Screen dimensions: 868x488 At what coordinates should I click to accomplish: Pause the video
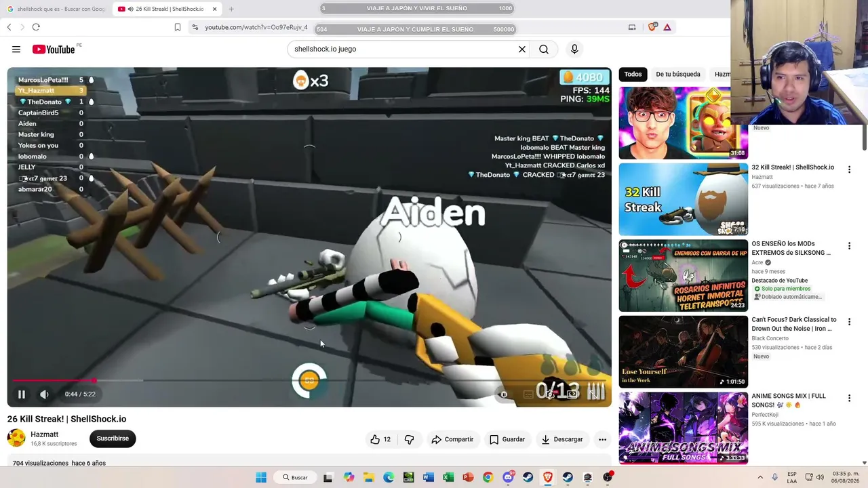[22, 394]
